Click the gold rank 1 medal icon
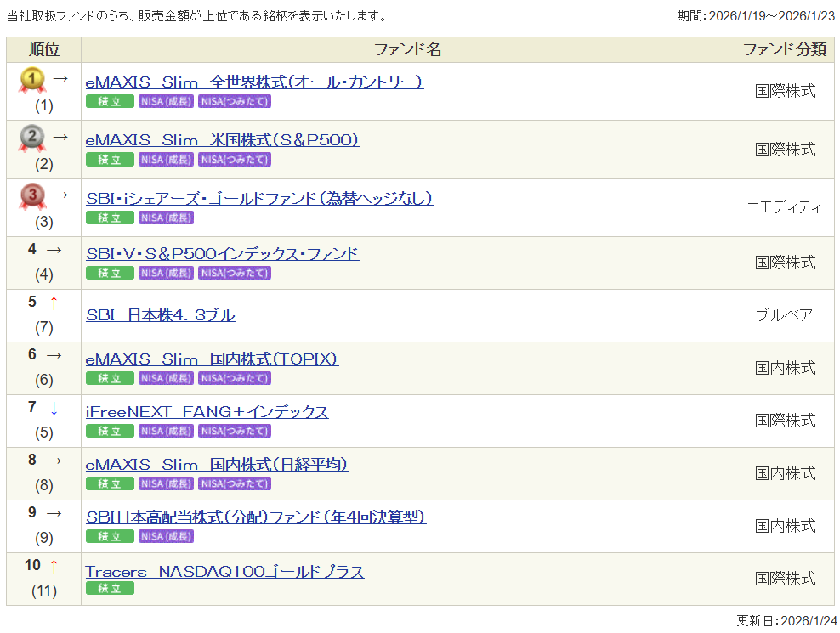840x633 pixels. (x=32, y=81)
